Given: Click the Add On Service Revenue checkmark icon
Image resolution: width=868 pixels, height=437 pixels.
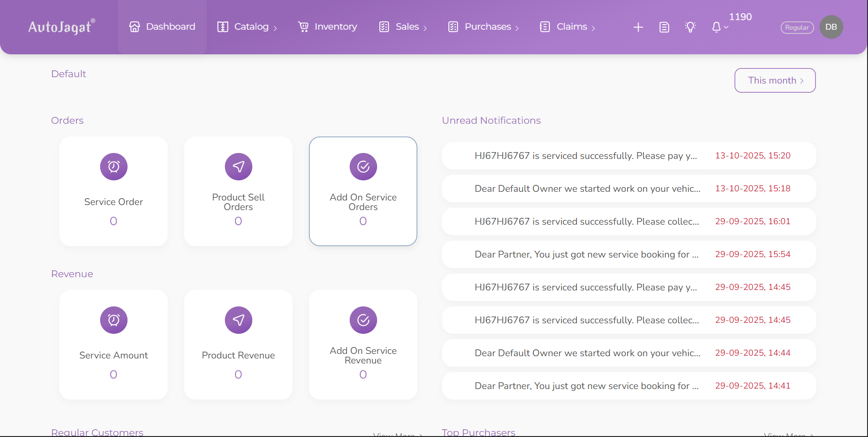Looking at the screenshot, I should point(363,320).
